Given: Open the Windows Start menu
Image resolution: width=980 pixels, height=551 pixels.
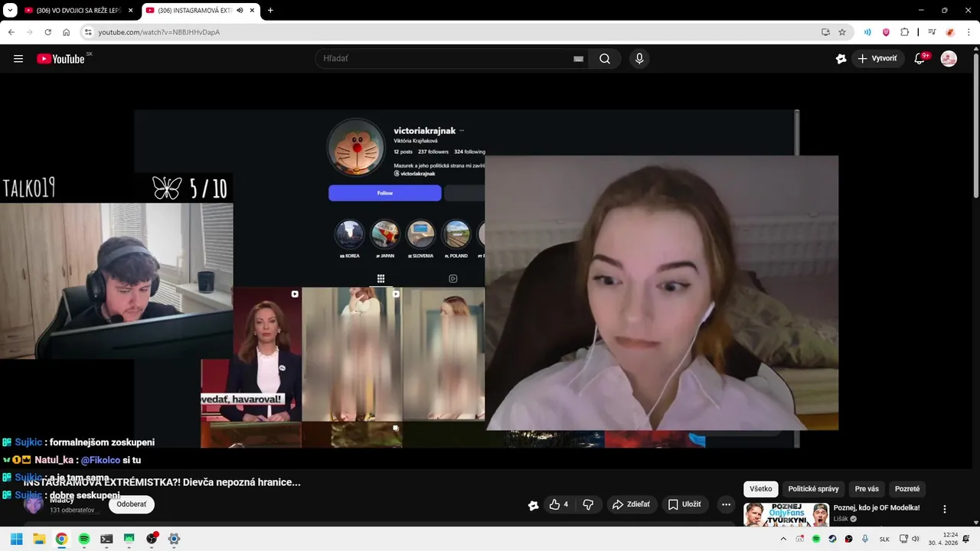Looking at the screenshot, I should tap(16, 539).
